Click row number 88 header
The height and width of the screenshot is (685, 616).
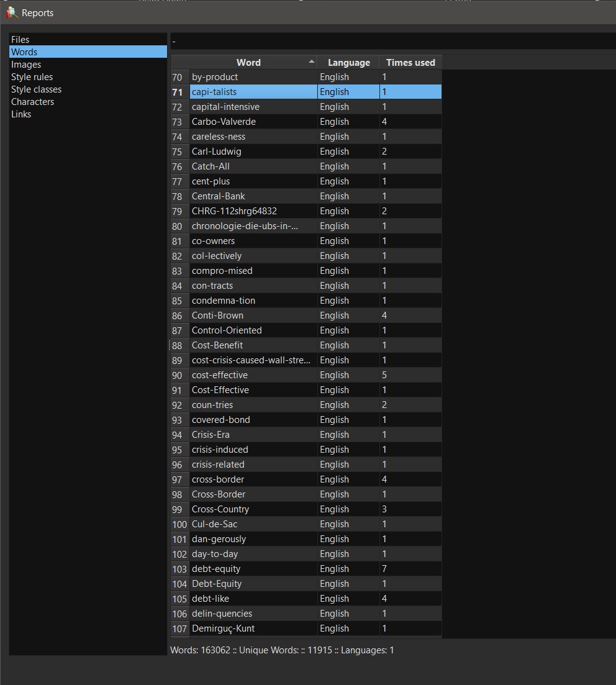point(179,345)
